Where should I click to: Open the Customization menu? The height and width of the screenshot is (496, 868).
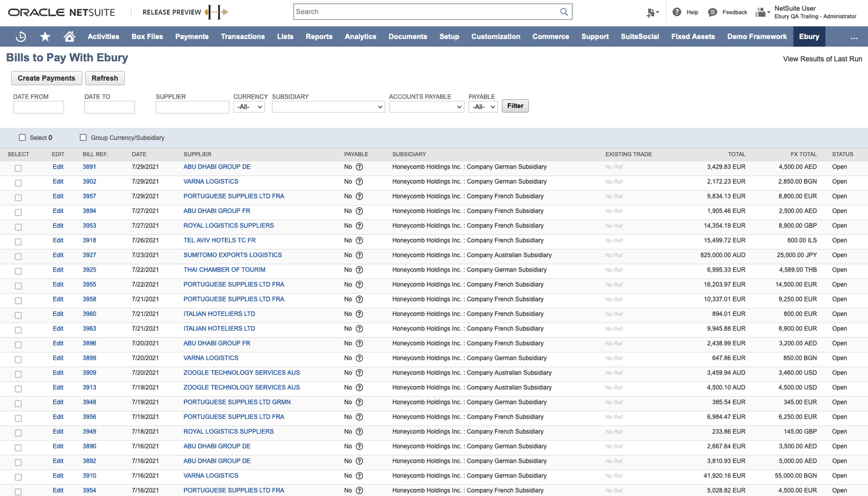coord(495,36)
